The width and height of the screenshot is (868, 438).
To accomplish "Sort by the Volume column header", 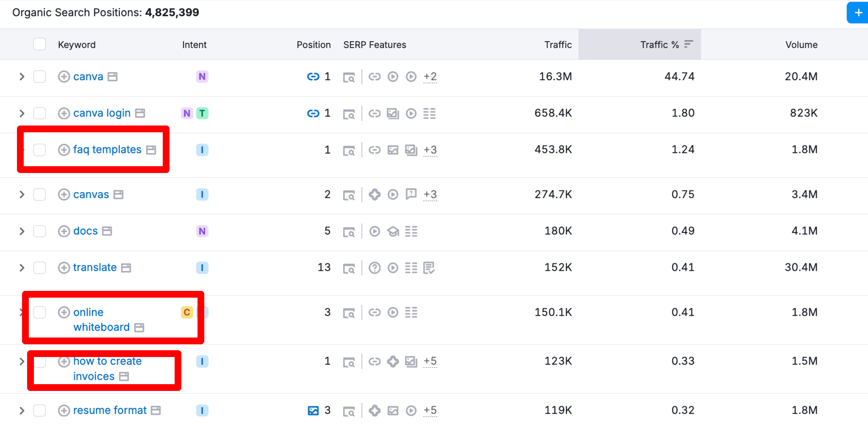I will click(801, 45).
